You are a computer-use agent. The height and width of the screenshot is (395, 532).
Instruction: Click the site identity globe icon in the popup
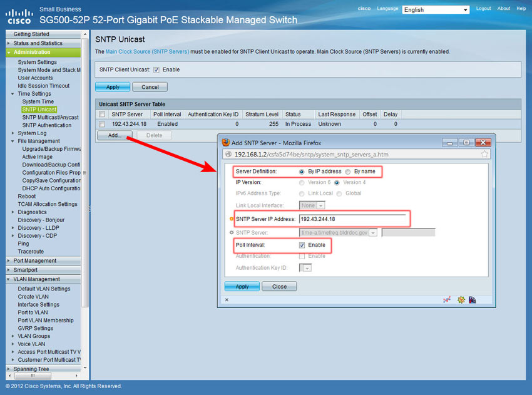point(228,154)
